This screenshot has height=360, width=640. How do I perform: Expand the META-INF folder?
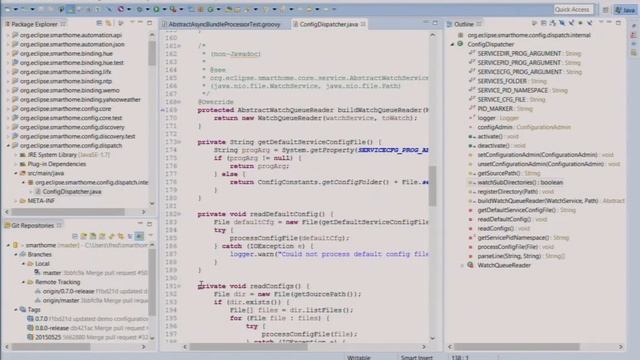tap(16, 201)
